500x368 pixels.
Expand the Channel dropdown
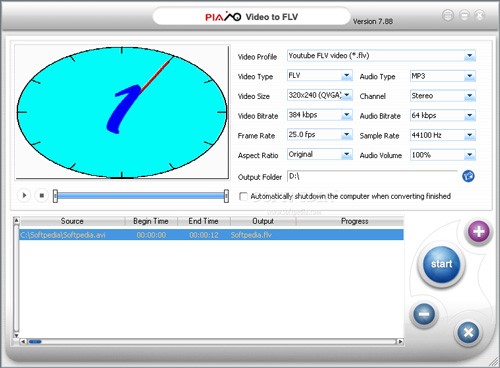(469, 96)
